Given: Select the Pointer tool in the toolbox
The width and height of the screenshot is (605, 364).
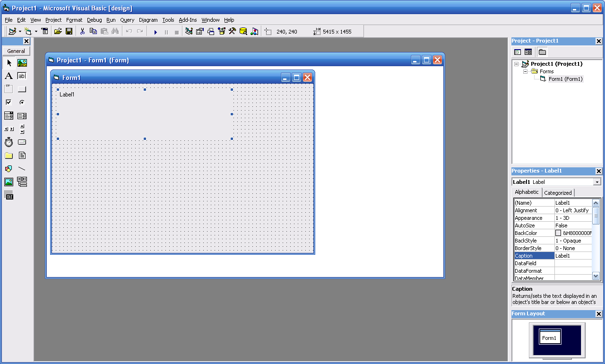Looking at the screenshot, I should coord(9,63).
